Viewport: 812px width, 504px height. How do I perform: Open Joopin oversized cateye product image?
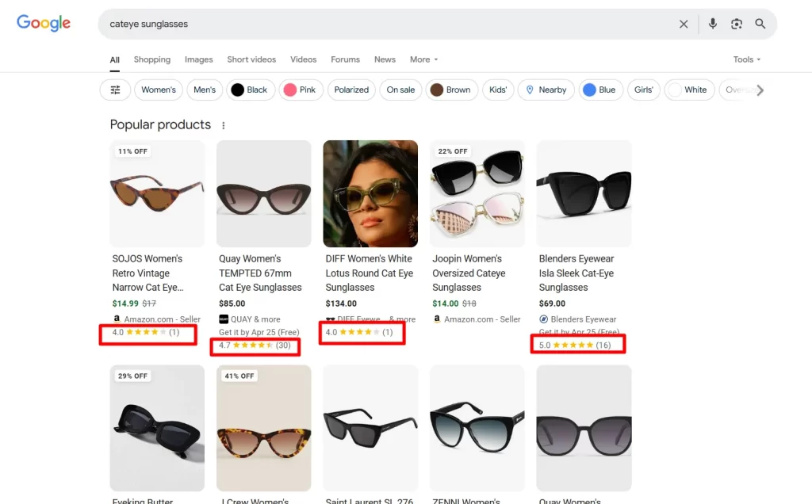(477, 193)
